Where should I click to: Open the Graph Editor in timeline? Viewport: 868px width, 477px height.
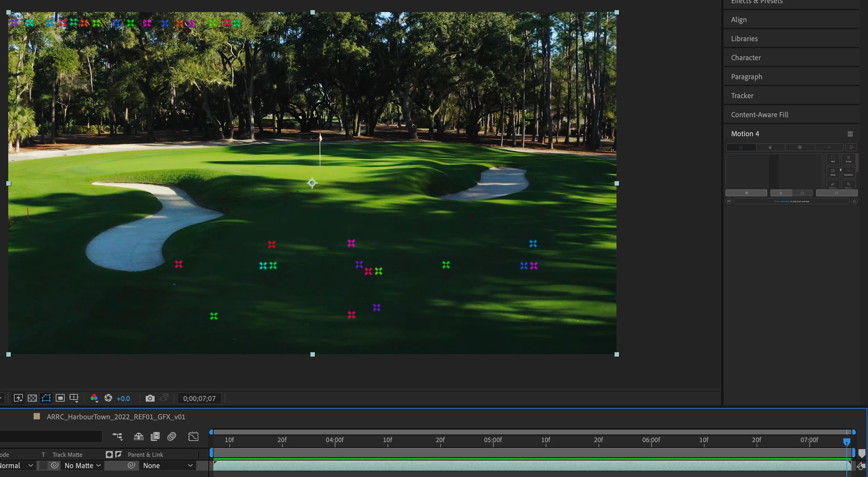point(193,436)
